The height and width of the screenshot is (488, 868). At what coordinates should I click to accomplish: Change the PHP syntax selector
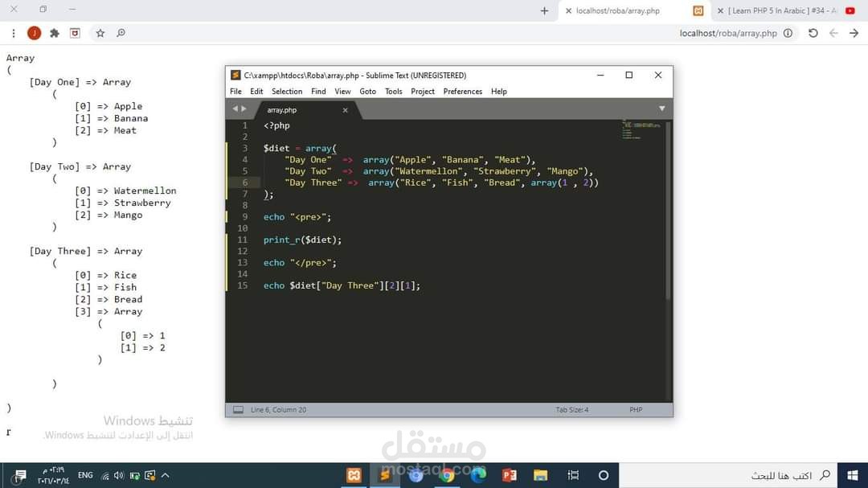[x=636, y=410]
